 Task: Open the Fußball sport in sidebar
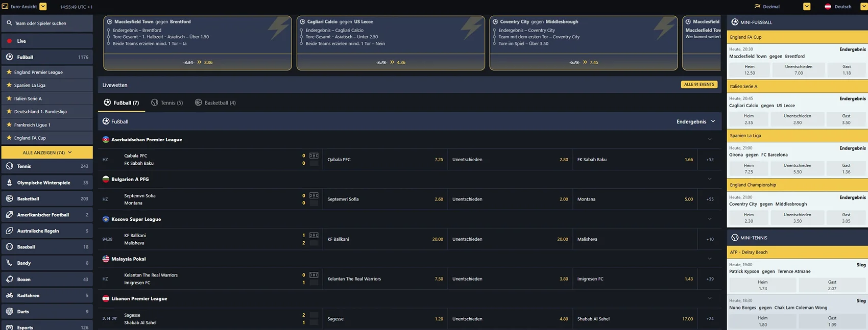47,57
